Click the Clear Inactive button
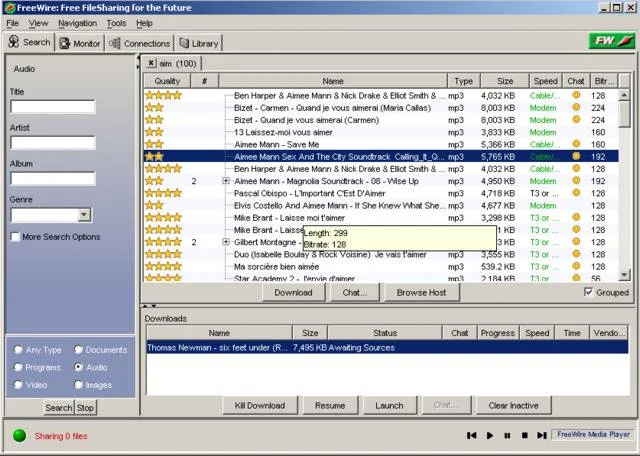Image resolution: width=640 pixels, height=456 pixels. click(513, 405)
